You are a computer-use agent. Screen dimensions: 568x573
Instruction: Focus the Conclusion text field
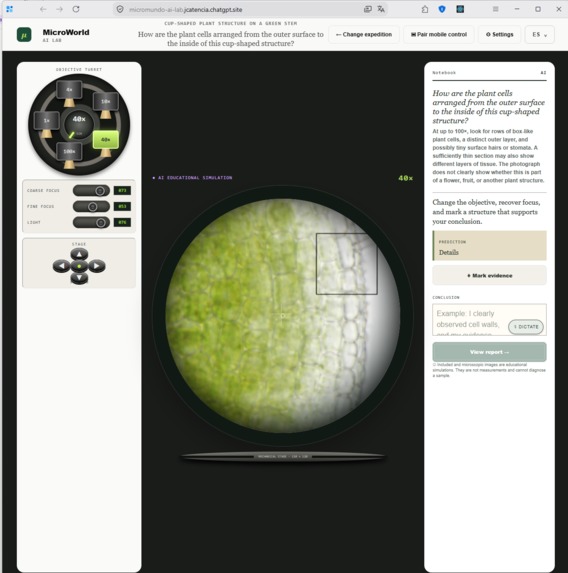pos(489,320)
